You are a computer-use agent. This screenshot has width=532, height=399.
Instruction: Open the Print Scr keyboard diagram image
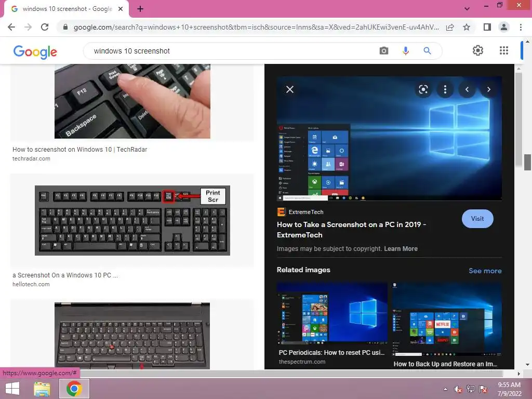point(132,220)
